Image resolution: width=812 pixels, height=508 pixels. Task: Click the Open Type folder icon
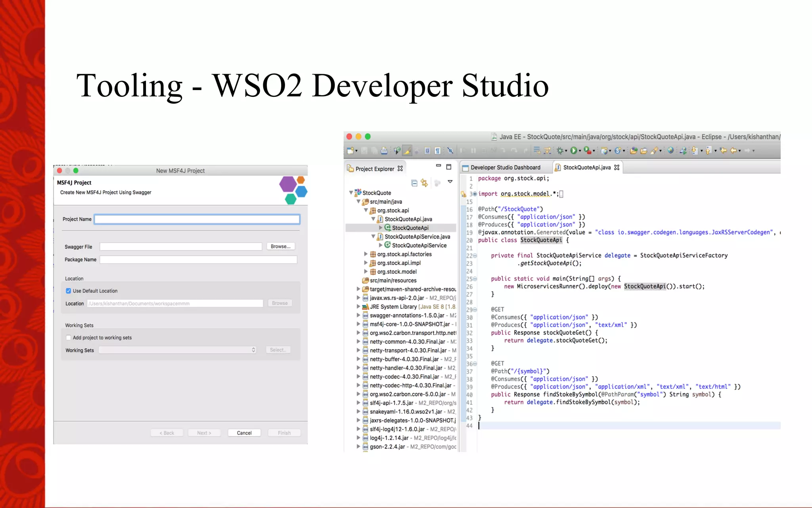coord(634,150)
